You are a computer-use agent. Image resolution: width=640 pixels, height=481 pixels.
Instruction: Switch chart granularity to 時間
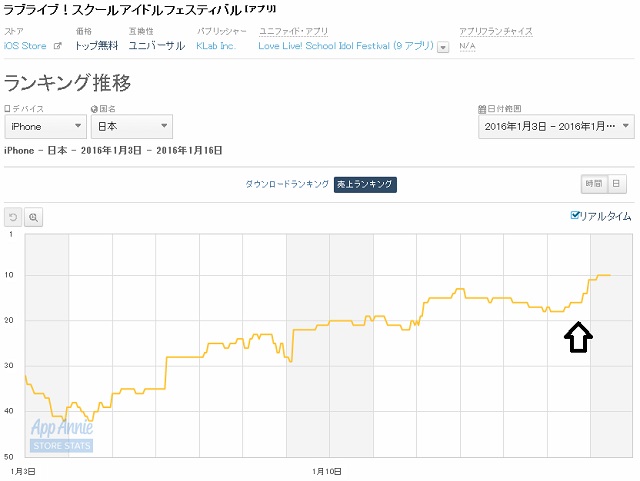[594, 184]
